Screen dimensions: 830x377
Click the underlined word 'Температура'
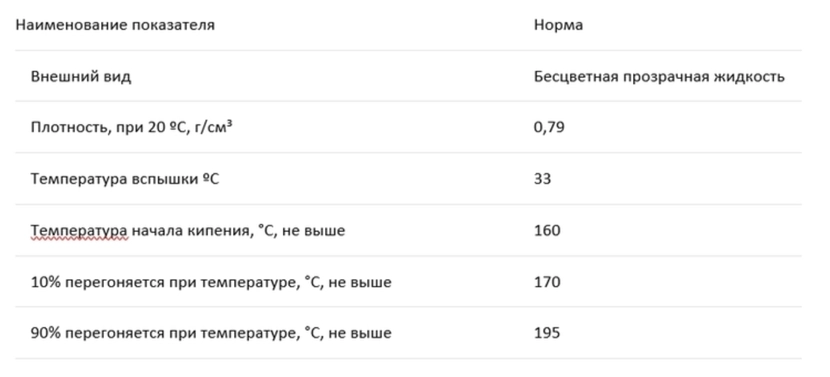[79, 231]
